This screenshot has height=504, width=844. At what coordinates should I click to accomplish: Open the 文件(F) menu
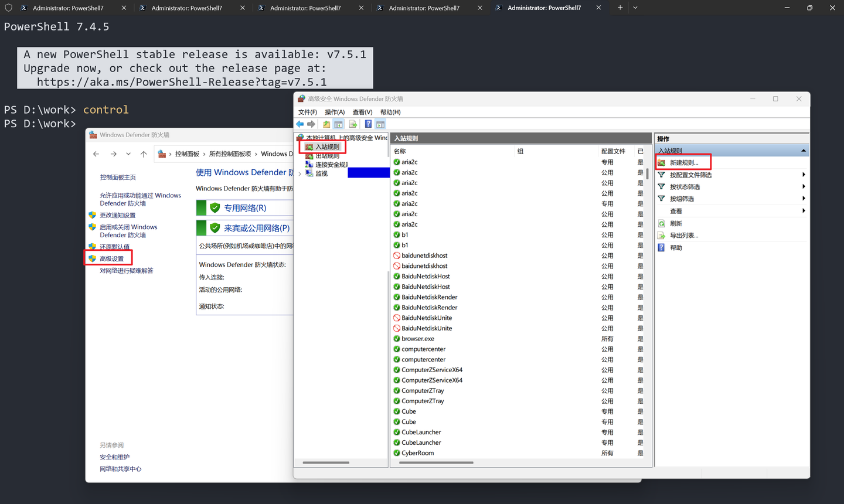point(307,112)
